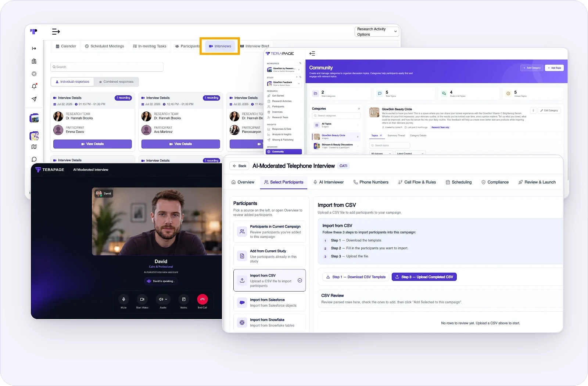Switch to Individual responses view
This screenshot has height=386, width=588.
tap(72, 82)
